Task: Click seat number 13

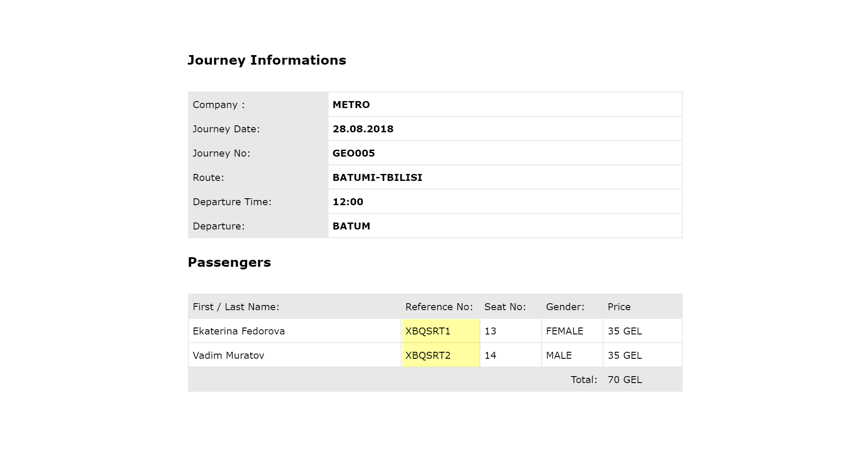Action: (490, 331)
